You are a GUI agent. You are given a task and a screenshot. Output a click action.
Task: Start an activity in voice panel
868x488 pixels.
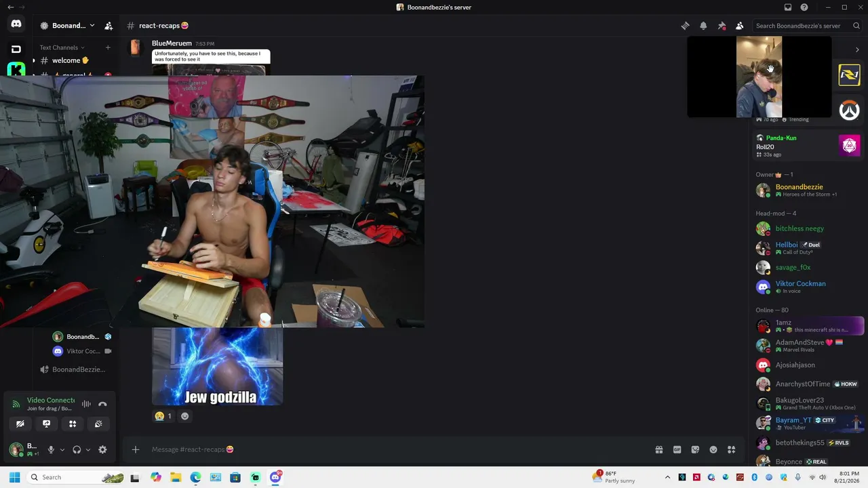(x=73, y=424)
